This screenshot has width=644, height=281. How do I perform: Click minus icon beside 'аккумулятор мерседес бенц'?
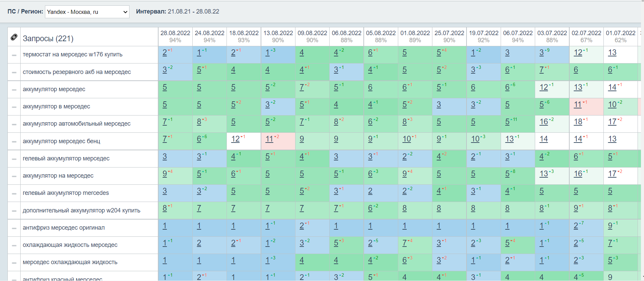(x=14, y=142)
